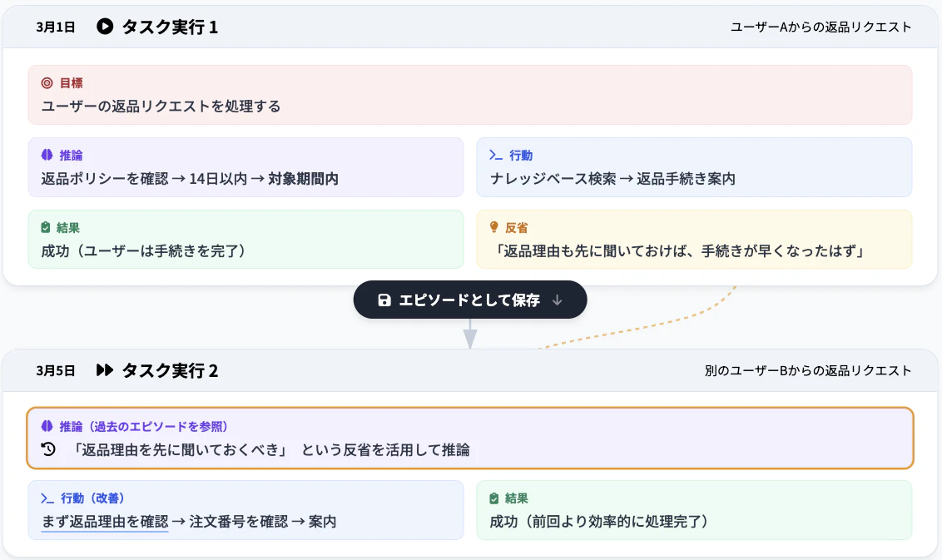Click the terminal prompt icon next to 行動 in task 1
This screenshot has width=942, height=560.
pyautogui.click(x=496, y=155)
